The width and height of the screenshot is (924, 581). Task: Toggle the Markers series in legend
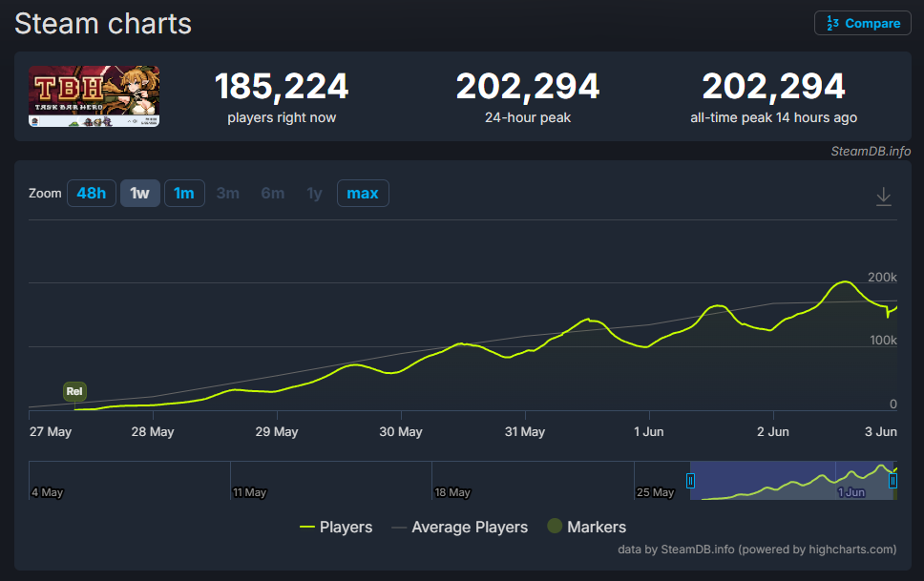(x=587, y=527)
